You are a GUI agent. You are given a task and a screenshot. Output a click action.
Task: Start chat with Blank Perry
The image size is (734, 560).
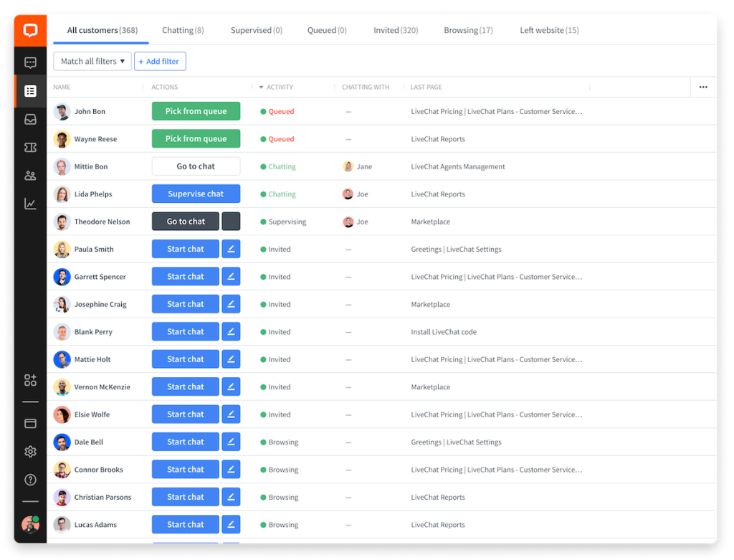pos(186,331)
